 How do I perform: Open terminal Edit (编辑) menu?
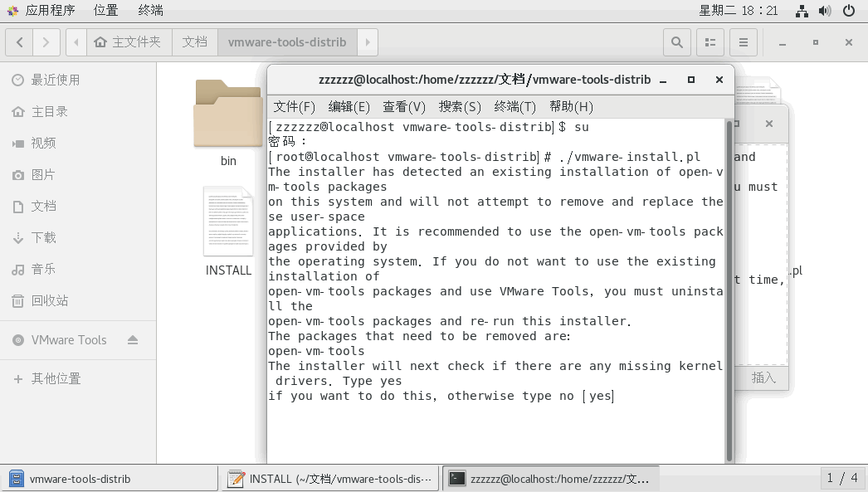coord(349,107)
